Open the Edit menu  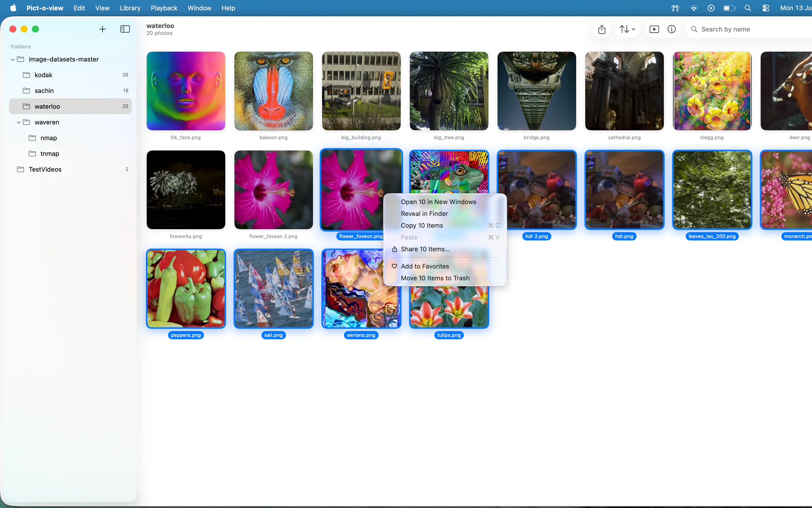[79, 8]
